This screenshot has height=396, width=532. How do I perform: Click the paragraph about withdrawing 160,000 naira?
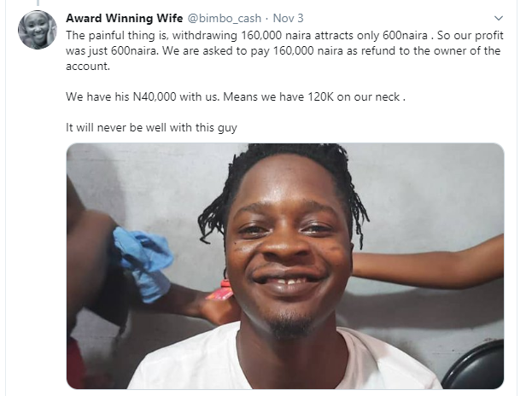click(x=282, y=51)
